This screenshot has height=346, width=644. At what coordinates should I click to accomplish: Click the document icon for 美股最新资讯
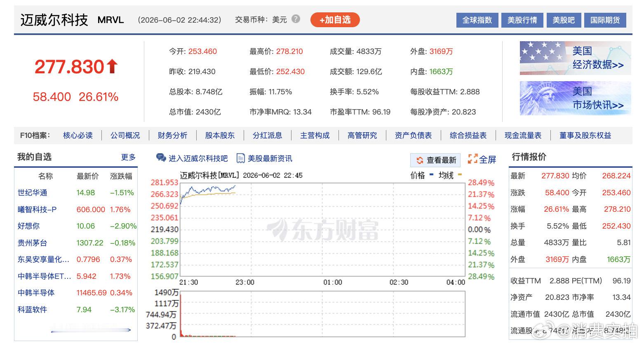point(241,158)
